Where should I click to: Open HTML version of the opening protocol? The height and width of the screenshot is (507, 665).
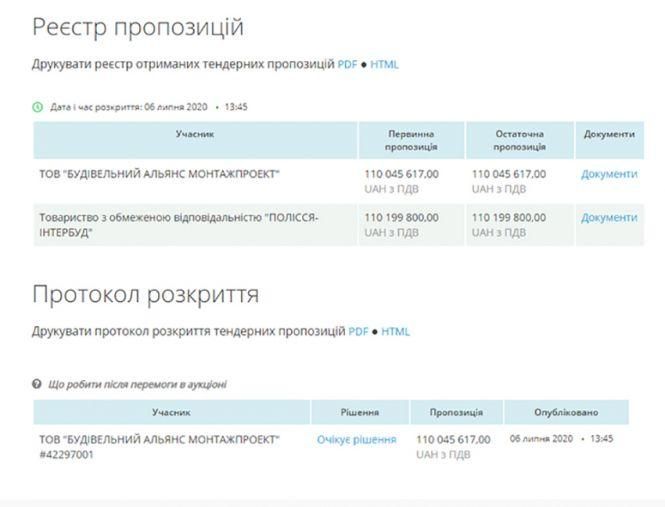[395, 331]
